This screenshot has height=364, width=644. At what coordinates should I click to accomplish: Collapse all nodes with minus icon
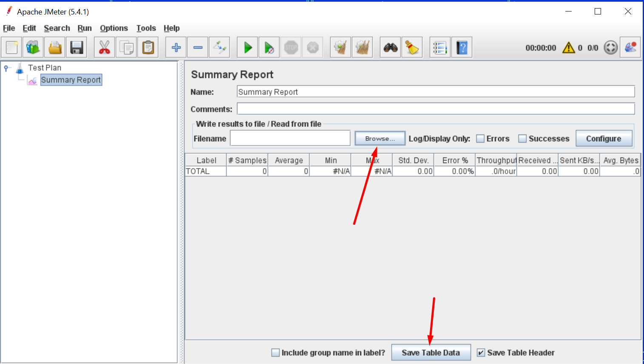[198, 47]
